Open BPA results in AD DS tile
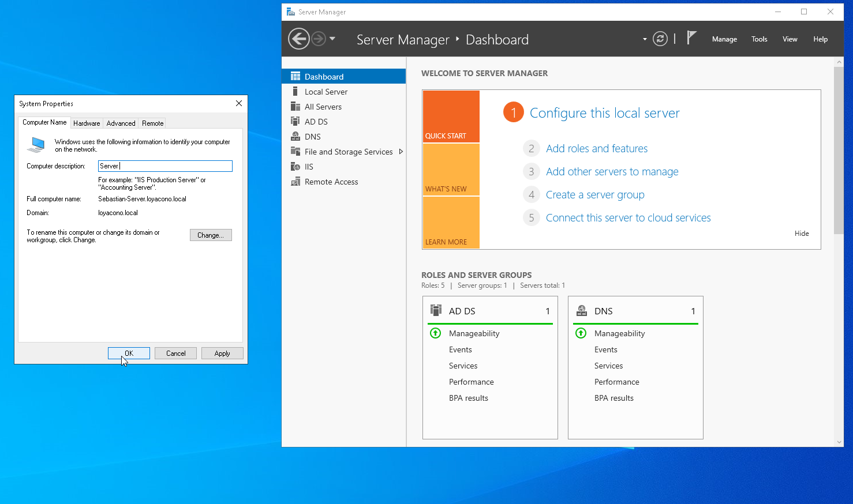This screenshot has width=853, height=504. (x=469, y=398)
